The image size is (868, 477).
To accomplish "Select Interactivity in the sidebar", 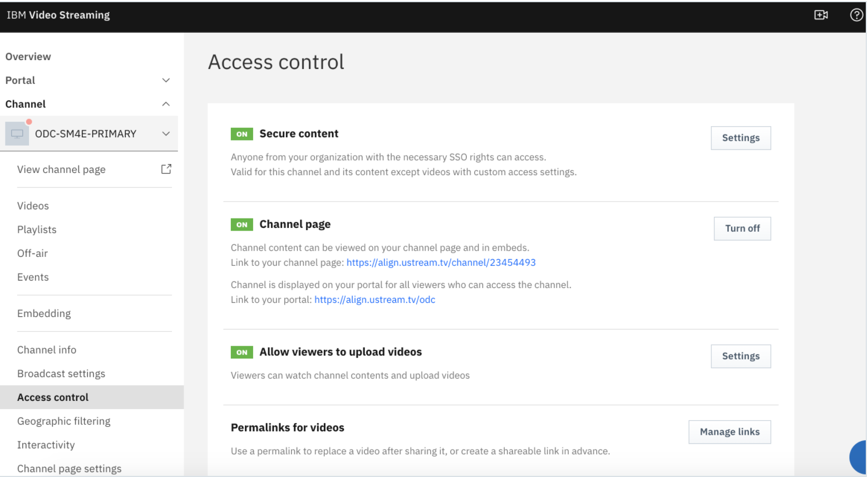I will pos(46,445).
